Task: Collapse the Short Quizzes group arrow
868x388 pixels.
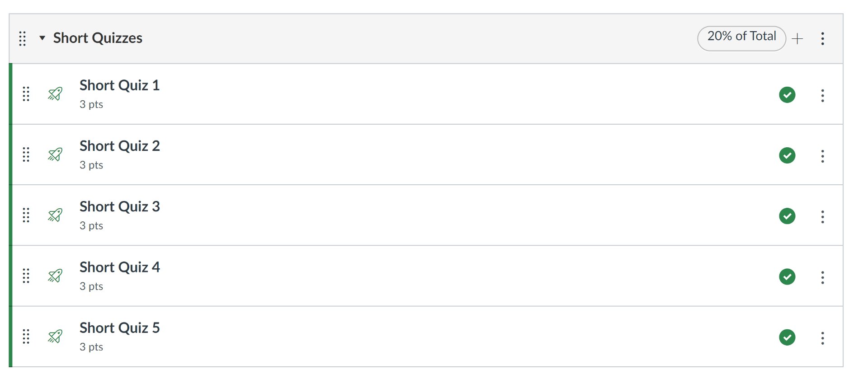Action: point(42,38)
